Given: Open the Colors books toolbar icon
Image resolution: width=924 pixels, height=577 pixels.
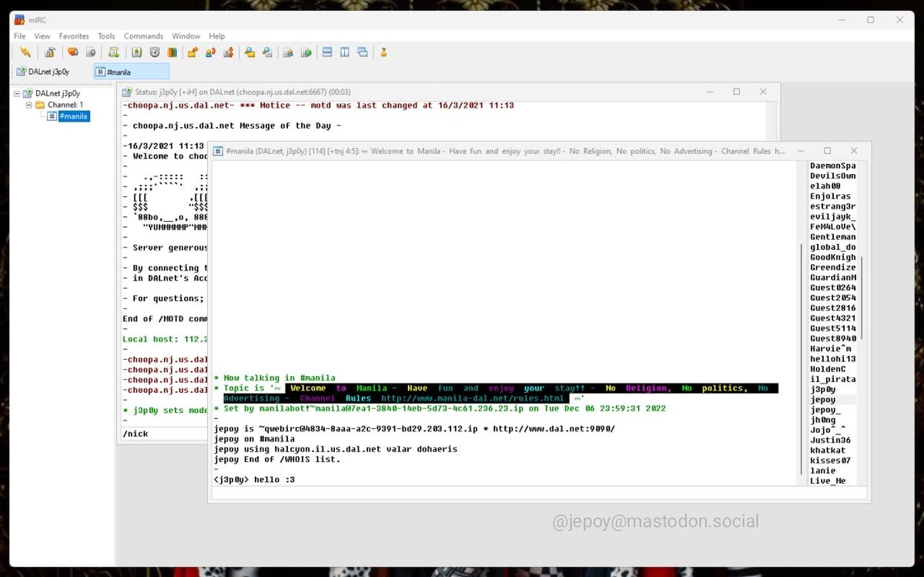Looking at the screenshot, I should pos(172,52).
